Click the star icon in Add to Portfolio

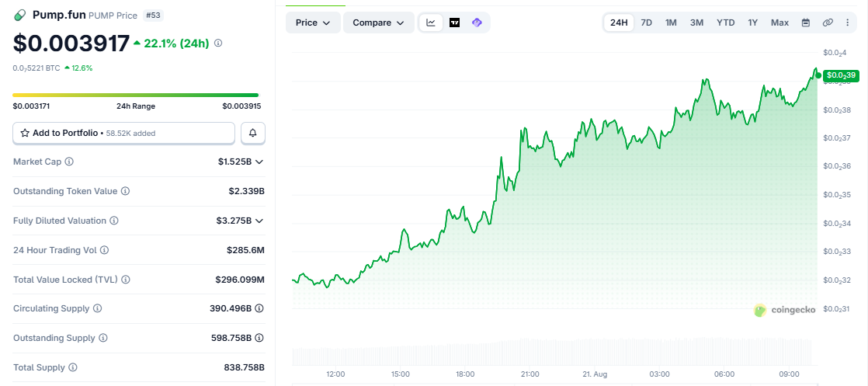25,133
